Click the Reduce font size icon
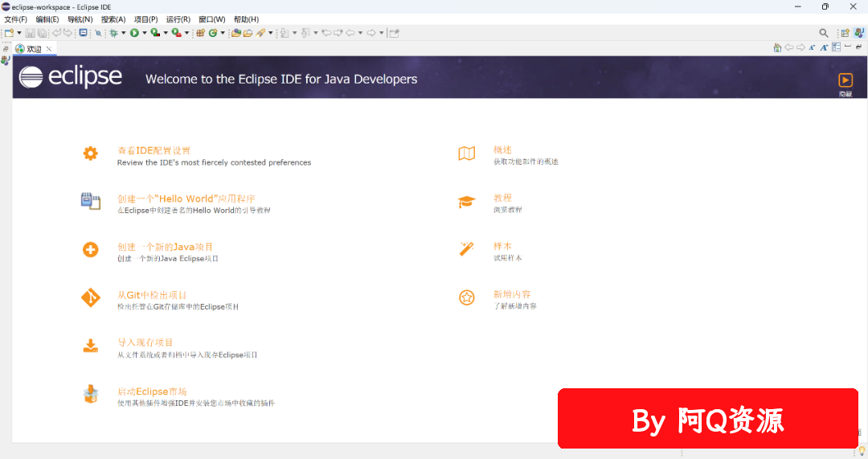Image resolution: width=868 pixels, height=459 pixels. pos(812,47)
